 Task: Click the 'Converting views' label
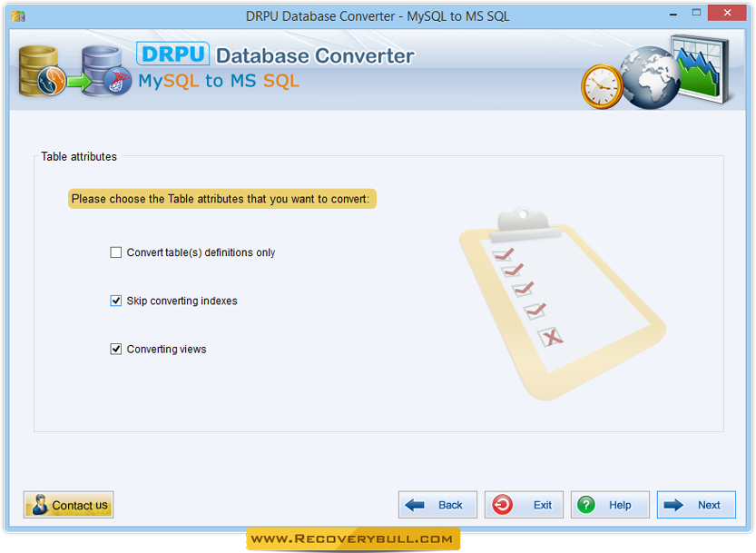click(166, 349)
